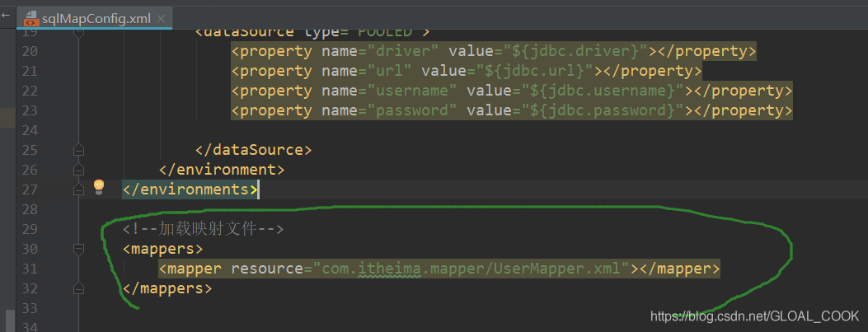This screenshot has height=332, width=868.
Task: Click gutter line number 24
Action: (x=30, y=131)
